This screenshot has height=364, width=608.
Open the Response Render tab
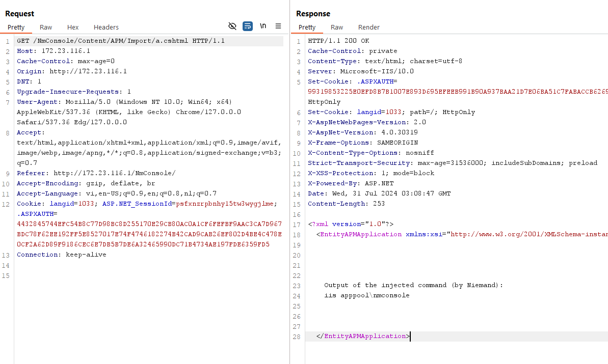point(369,27)
